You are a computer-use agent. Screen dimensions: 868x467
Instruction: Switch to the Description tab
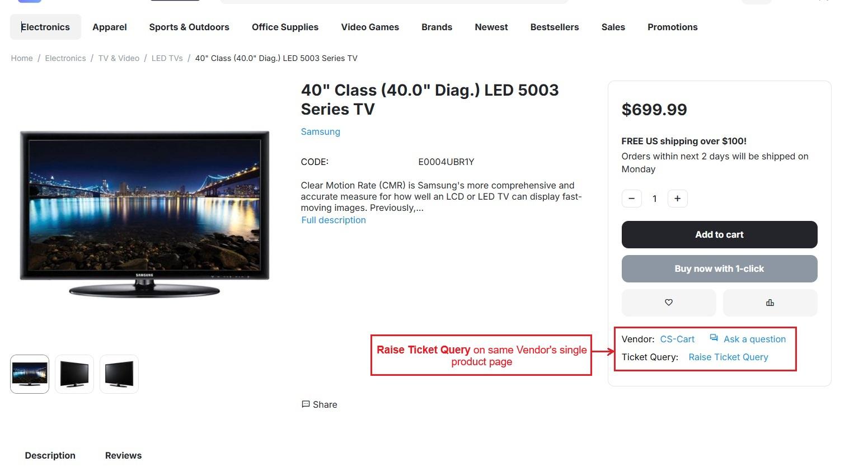point(50,455)
